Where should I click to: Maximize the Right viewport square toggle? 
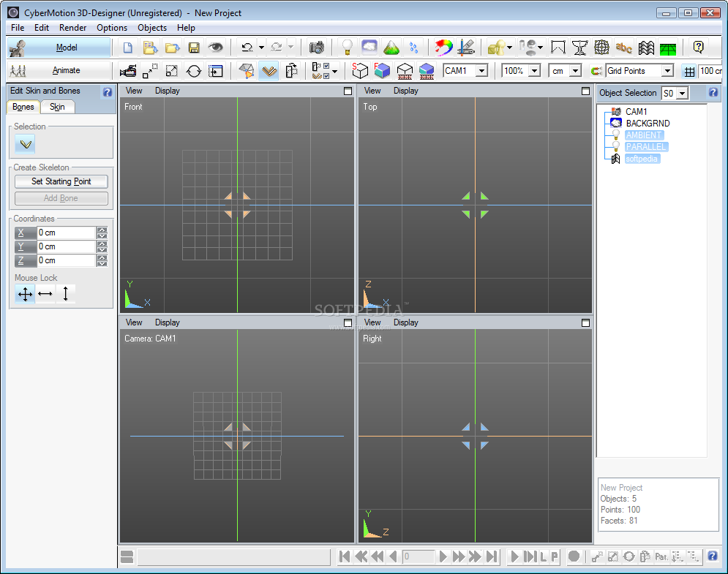[x=585, y=322]
